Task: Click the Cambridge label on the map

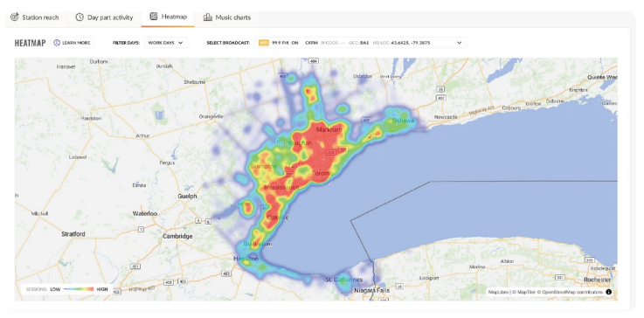Action: [177, 236]
